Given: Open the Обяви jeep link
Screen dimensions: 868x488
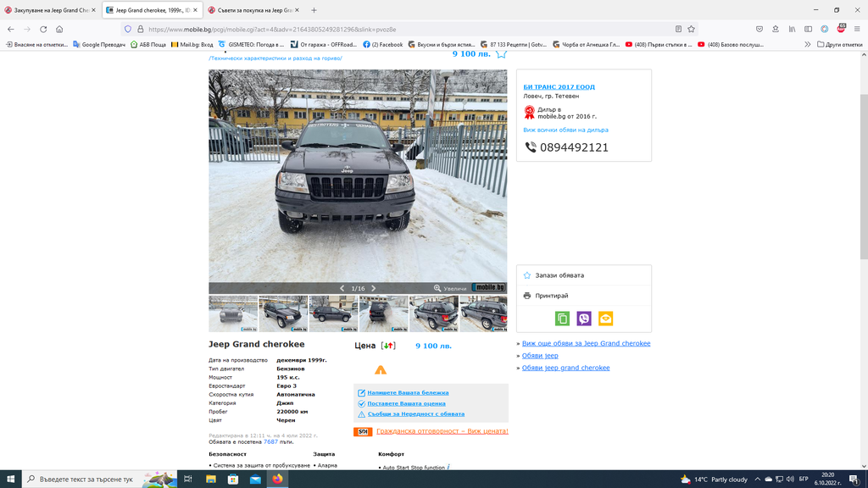Looking at the screenshot, I should point(540,355).
